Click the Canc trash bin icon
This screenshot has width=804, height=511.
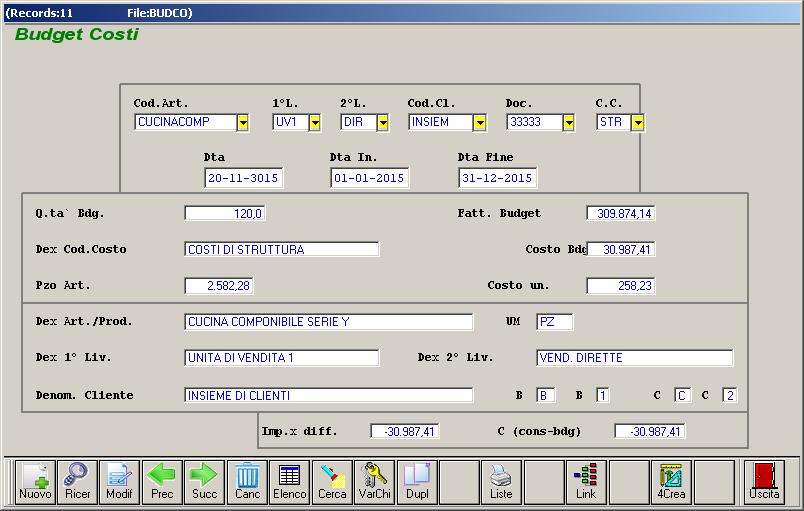(247, 482)
